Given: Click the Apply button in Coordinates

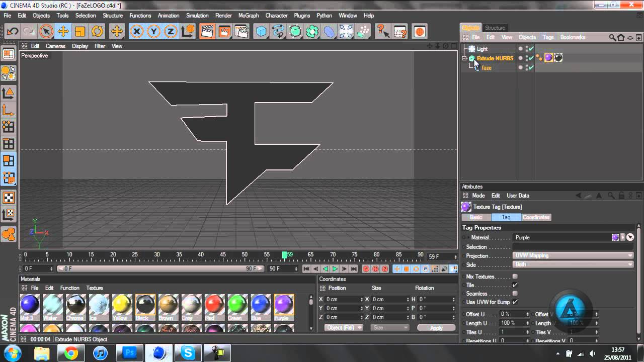Looking at the screenshot, I should (x=436, y=328).
